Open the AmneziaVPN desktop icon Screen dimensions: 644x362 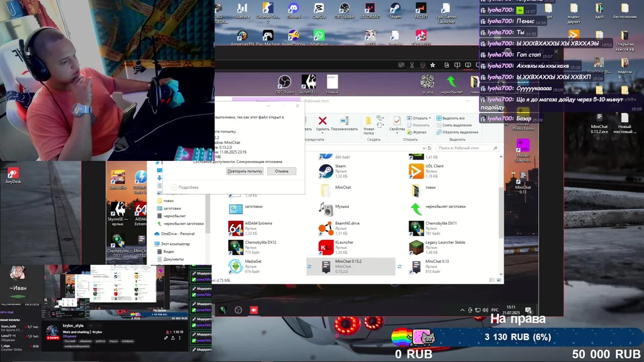(x=242, y=38)
